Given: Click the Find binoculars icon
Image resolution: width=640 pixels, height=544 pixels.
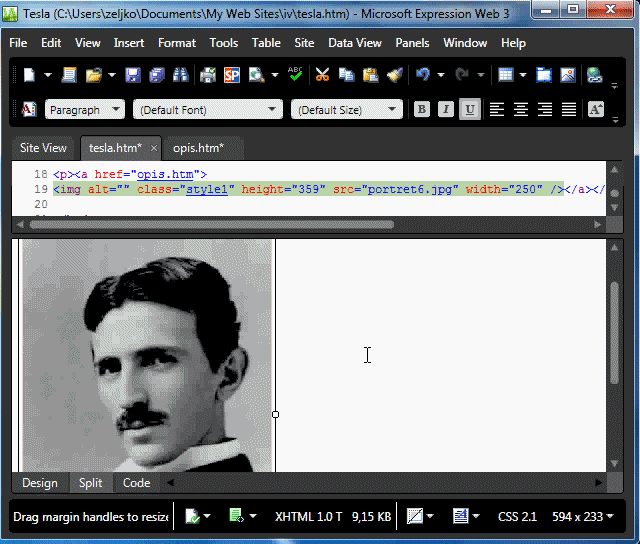Looking at the screenshot, I should (x=181, y=75).
